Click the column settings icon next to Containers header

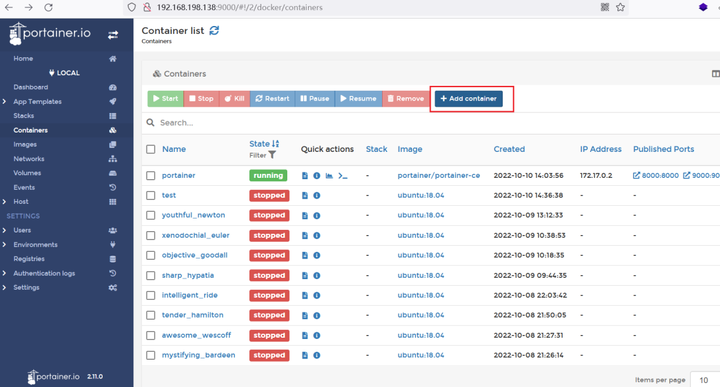(x=715, y=74)
